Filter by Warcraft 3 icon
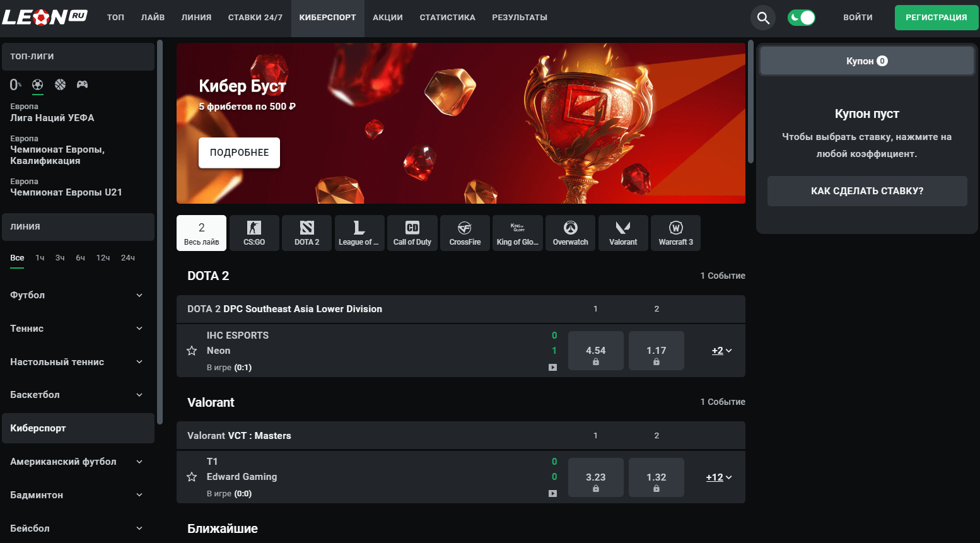The height and width of the screenshot is (543, 980). [x=676, y=233]
